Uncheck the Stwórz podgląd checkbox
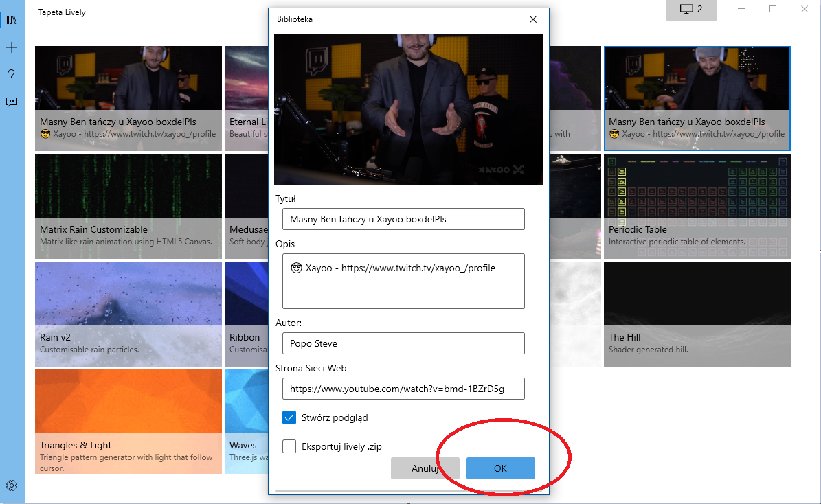The image size is (821, 504). click(x=289, y=417)
